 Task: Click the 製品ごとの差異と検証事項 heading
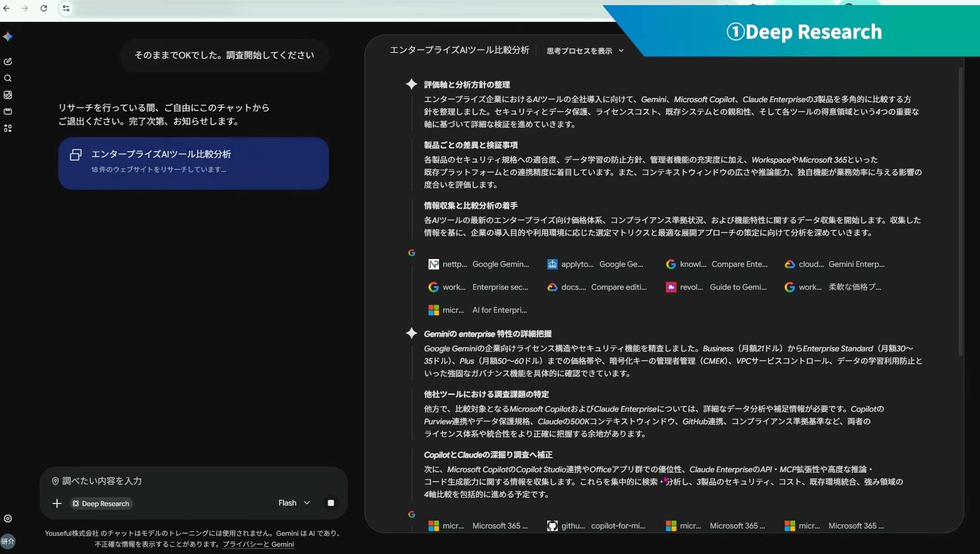click(471, 145)
